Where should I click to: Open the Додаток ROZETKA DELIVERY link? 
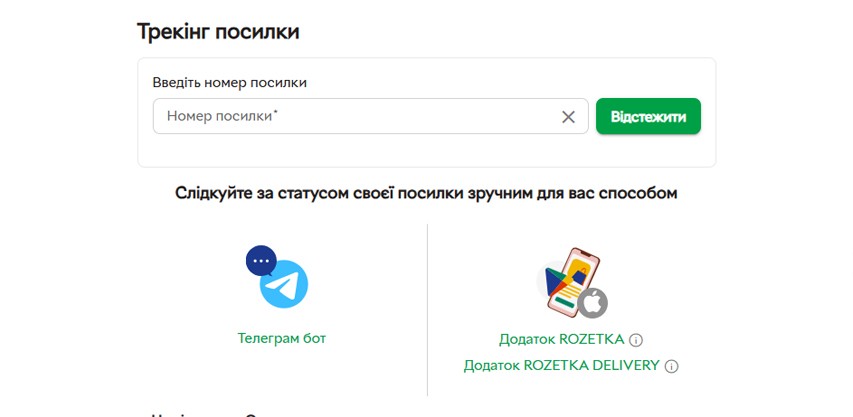point(561,366)
